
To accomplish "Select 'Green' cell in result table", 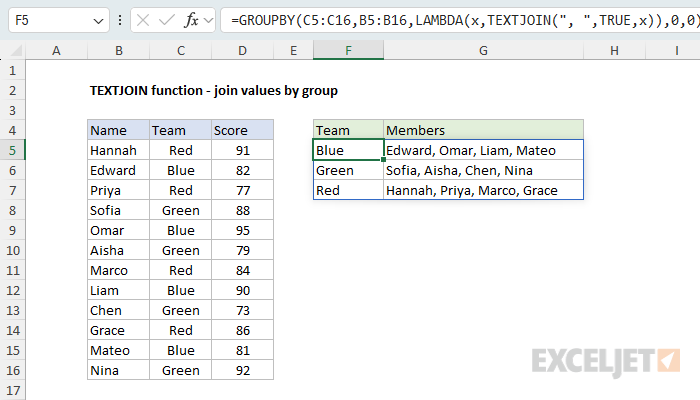I will click(348, 170).
